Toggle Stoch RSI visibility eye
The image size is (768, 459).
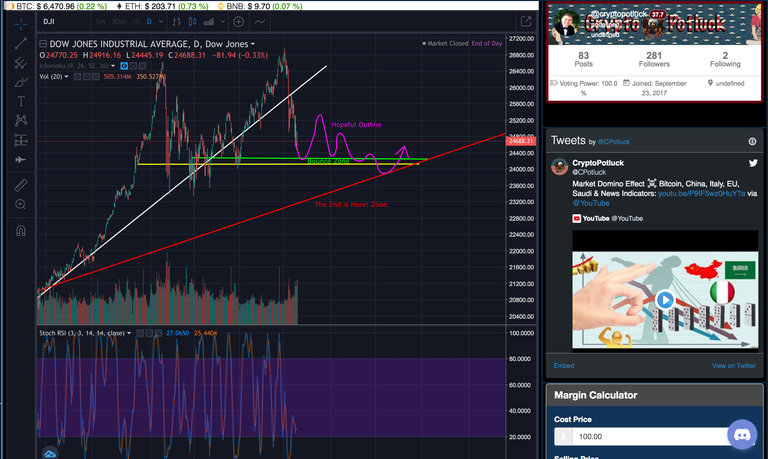[140, 333]
